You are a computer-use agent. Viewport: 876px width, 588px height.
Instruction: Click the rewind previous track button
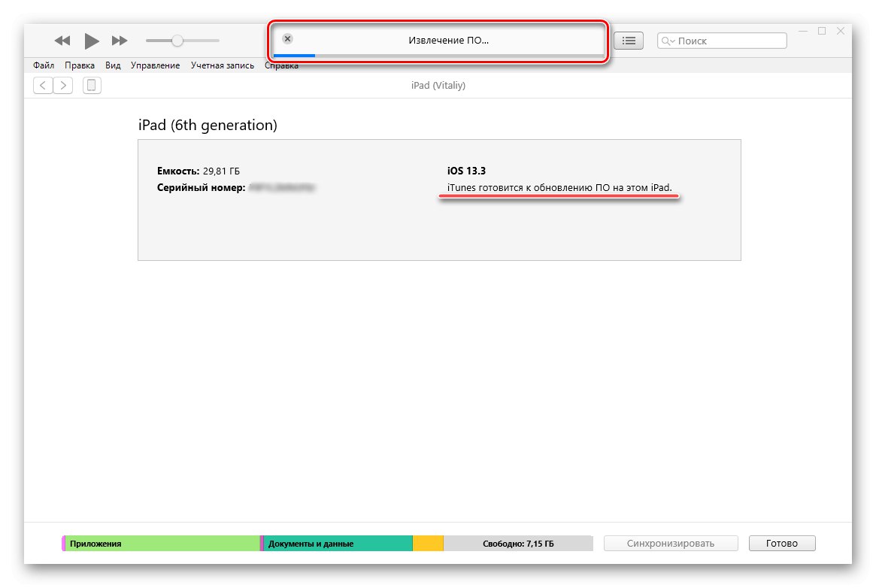[x=62, y=41]
